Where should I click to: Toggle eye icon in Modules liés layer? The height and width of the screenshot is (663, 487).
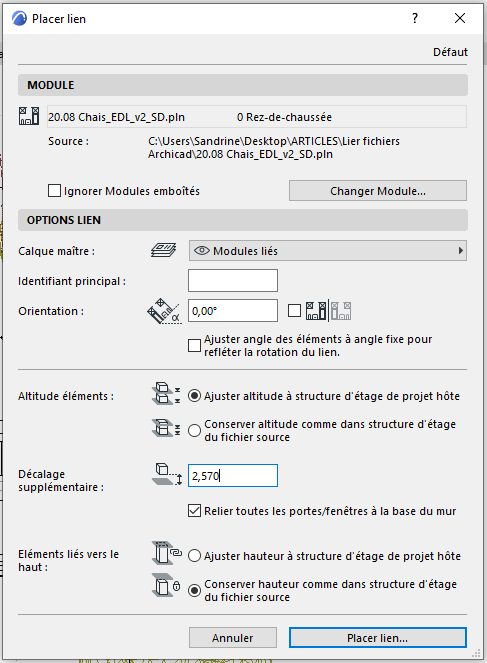point(202,251)
